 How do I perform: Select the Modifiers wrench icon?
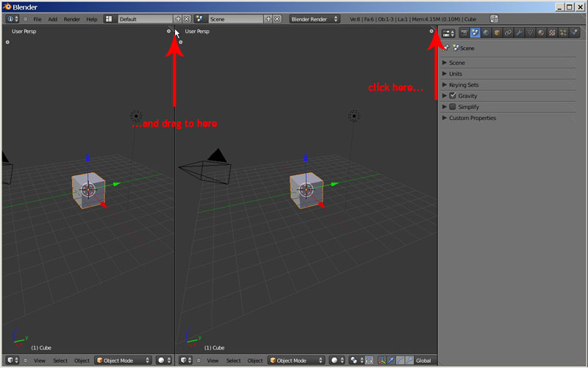[x=519, y=33]
